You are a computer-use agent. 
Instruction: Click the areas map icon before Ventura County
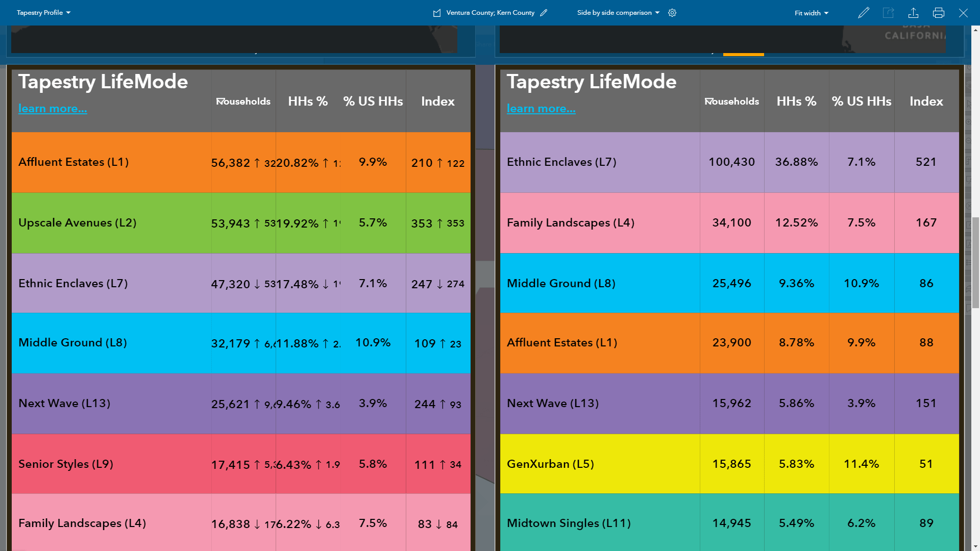click(437, 13)
